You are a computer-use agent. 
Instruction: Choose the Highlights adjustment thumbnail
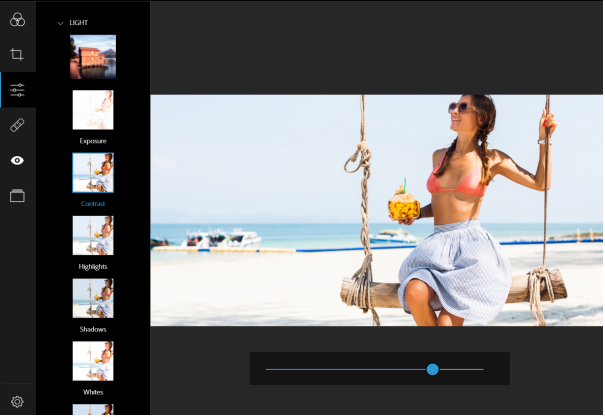93,236
